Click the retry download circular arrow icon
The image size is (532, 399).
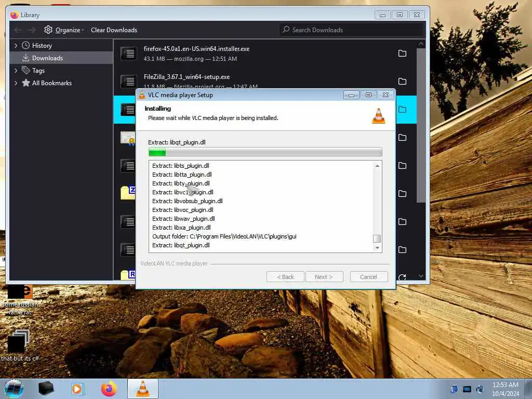(402, 277)
